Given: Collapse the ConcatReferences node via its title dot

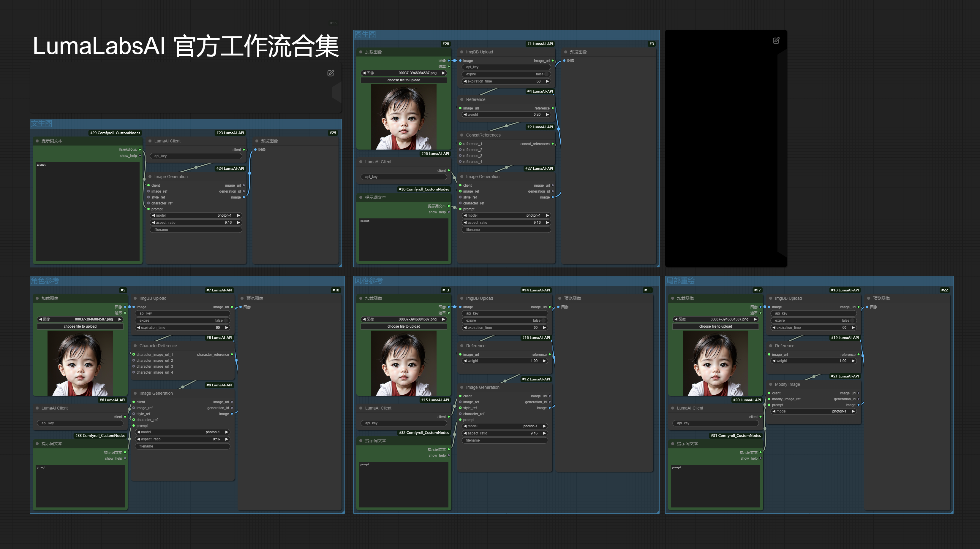Looking at the screenshot, I should click(x=461, y=135).
